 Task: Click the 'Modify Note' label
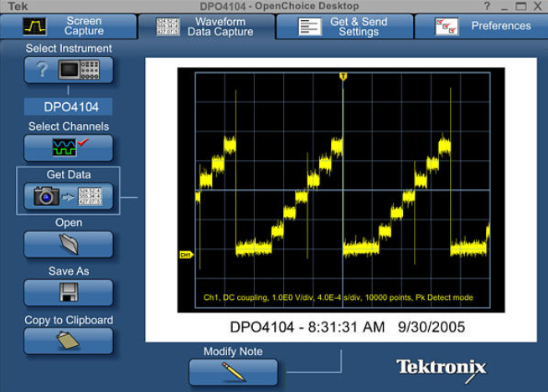(x=233, y=352)
